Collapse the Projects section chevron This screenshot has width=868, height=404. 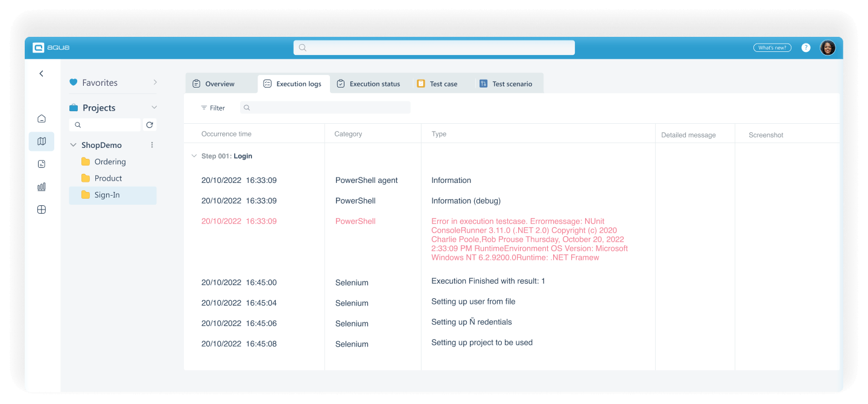(x=155, y=107)
